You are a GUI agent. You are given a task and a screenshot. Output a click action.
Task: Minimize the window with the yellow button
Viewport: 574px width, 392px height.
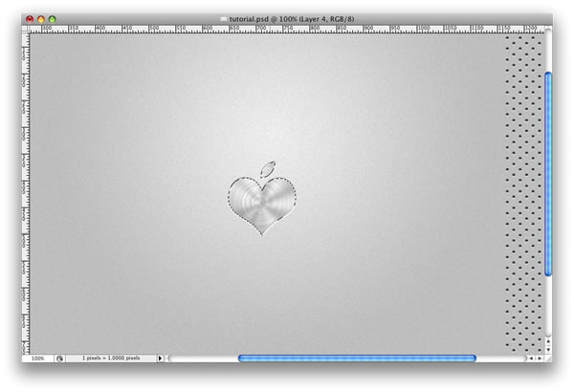coord(41,19)
